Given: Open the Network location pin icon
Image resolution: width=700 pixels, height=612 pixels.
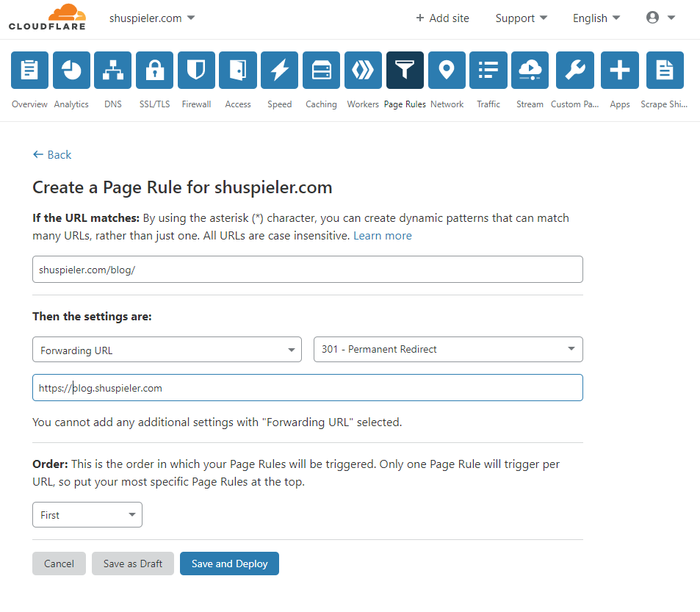Looking at the screenshot, I should tap(447, 71).
